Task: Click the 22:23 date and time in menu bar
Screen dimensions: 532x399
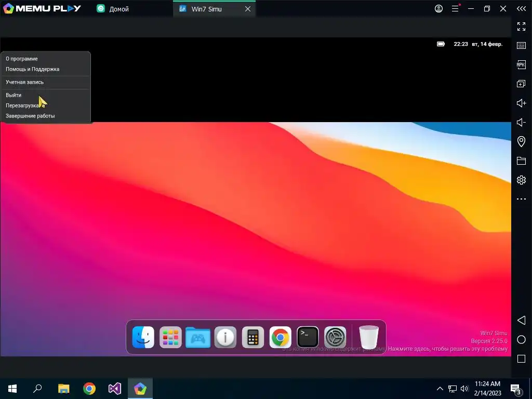Action: click(478, 44)
